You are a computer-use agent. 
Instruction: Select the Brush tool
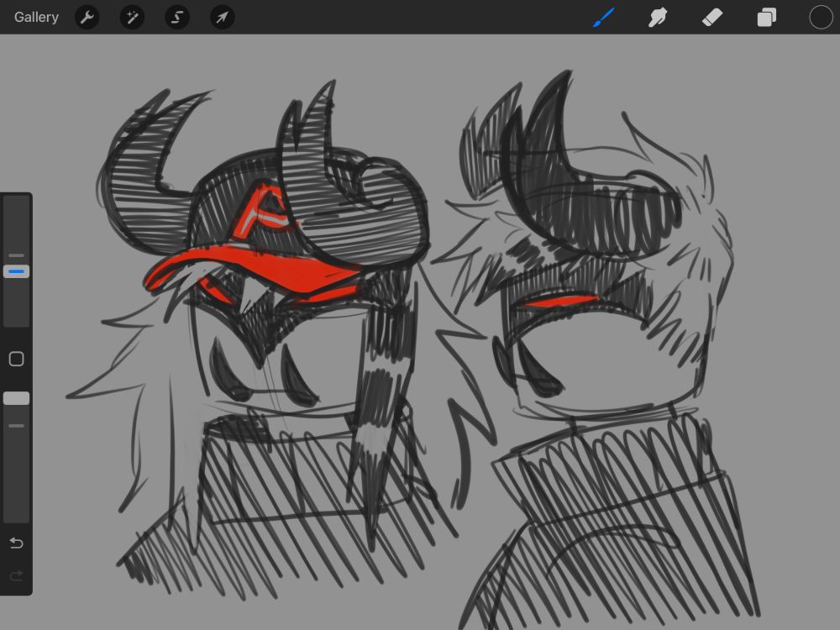coord(604,17)
